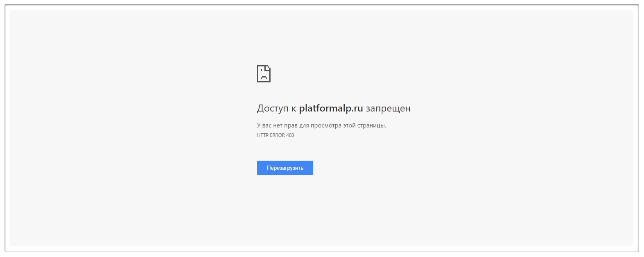Click the word нет in the description
Viewport: 644px width, 257px height.
278,125
